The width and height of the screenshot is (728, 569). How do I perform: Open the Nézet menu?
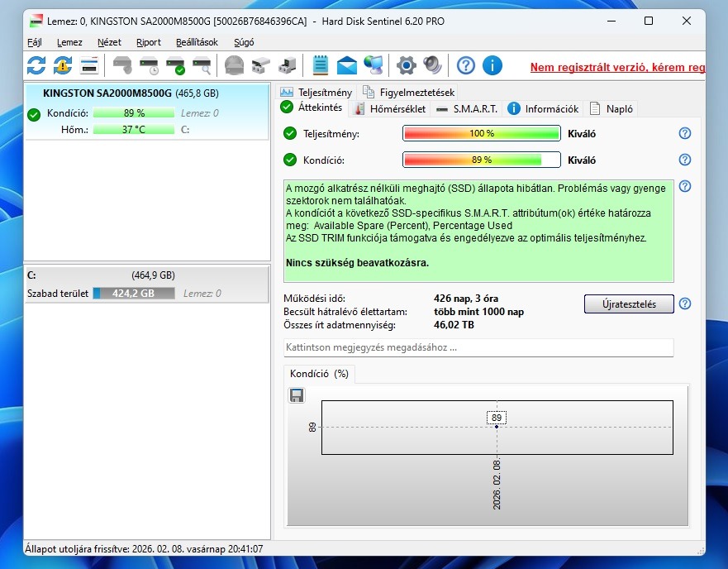(x=109, y=42)
